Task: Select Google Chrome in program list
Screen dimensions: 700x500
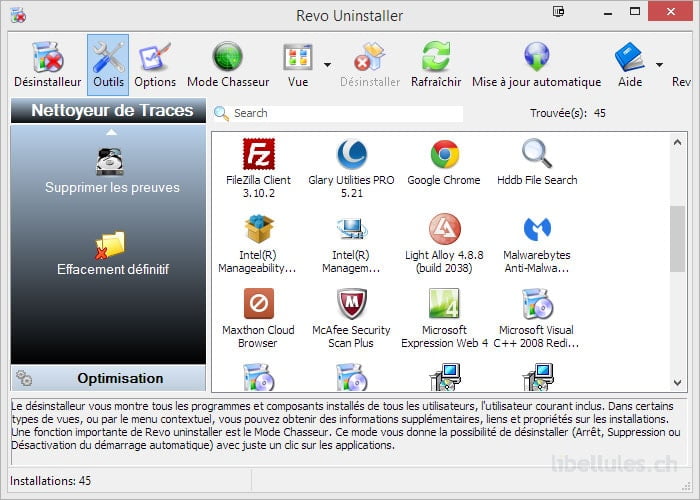Action: click(x=444, y=162)
